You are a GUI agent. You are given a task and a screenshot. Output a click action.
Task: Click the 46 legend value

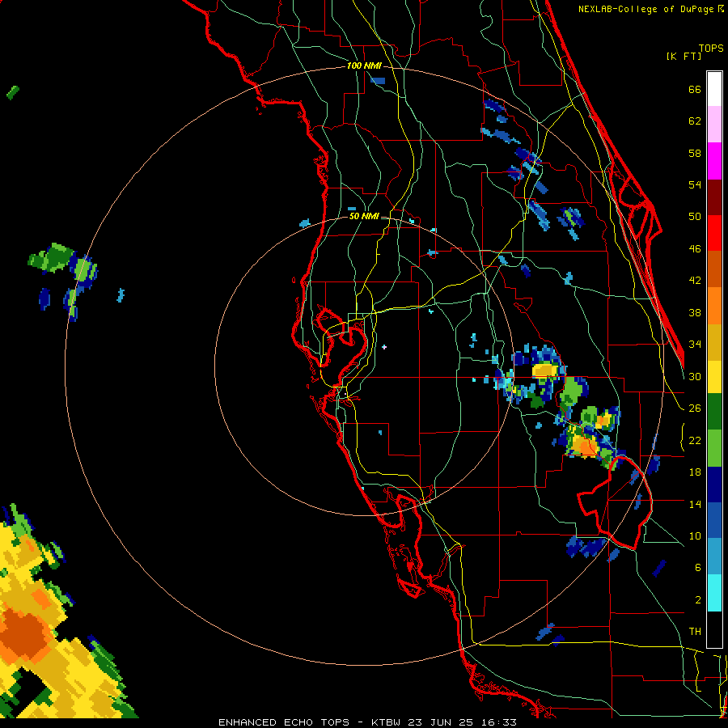[695, 249]
